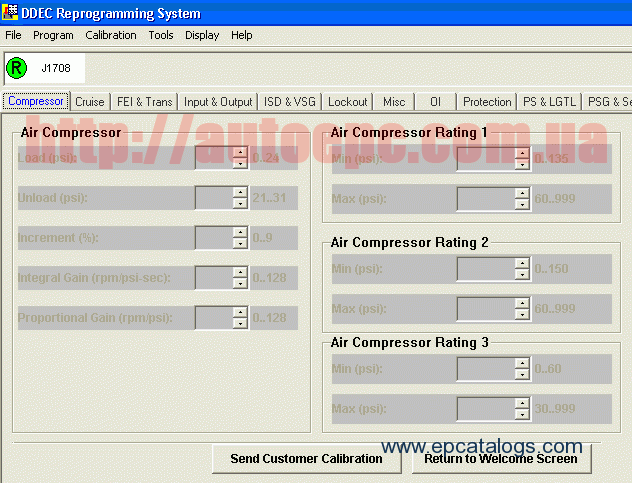632x483 pixels.
Task: Open the Help menu
Action: [x=241, y=35]
